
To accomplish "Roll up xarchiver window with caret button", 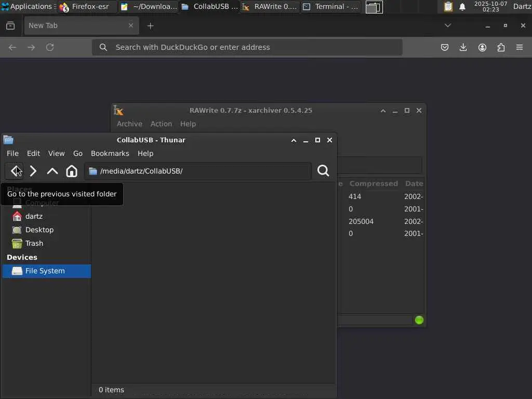I will coord(383,111).
